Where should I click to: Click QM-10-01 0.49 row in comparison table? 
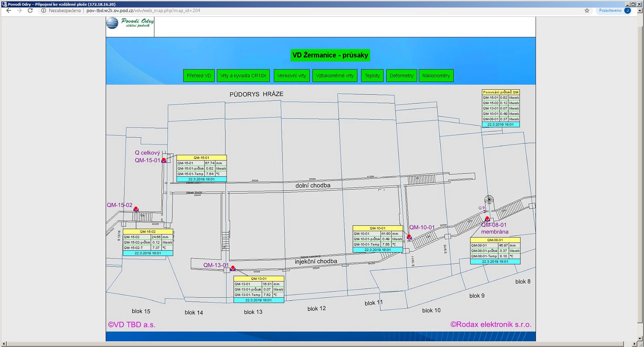[501, 114]
